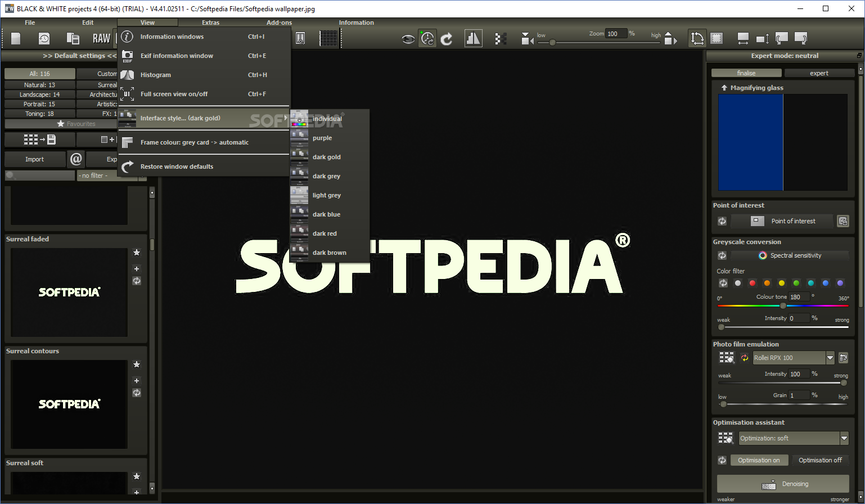Select Exif information window entry
This screenshot has height=504, width=865.
[x=204, y=56]
